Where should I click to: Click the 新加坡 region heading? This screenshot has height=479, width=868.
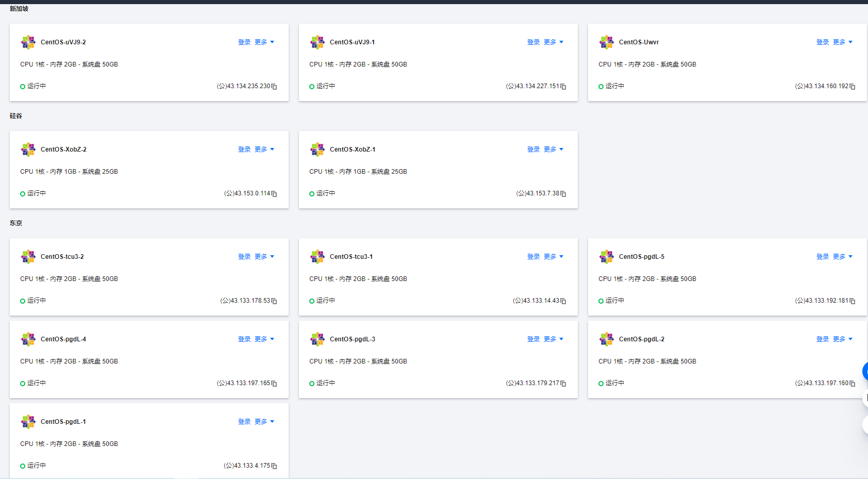point(19,9)
